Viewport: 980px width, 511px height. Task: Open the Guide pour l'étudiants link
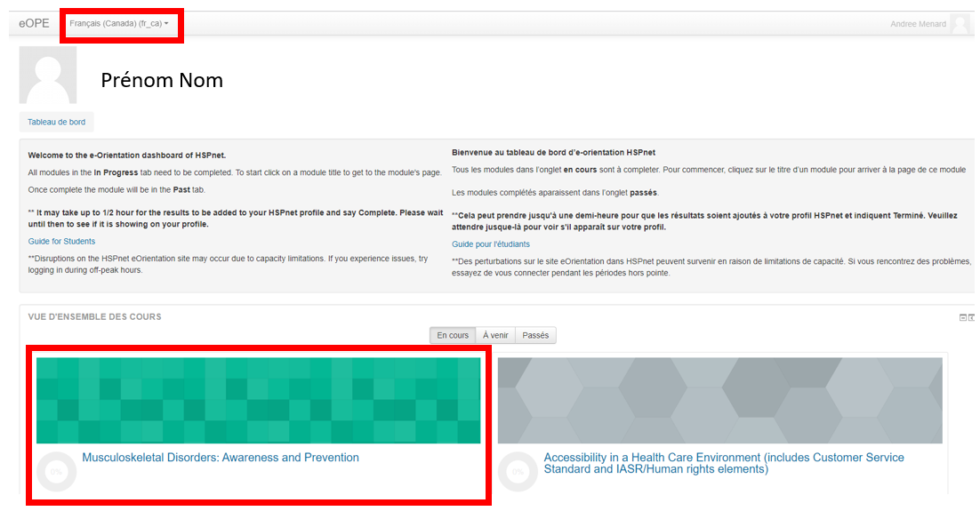coord(491,244)
